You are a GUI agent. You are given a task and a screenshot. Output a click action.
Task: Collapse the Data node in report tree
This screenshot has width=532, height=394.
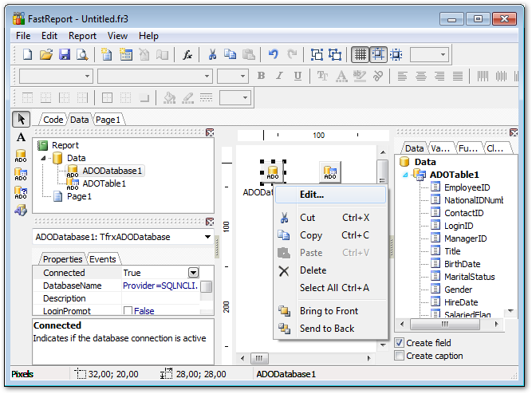[x=43, y=158]
